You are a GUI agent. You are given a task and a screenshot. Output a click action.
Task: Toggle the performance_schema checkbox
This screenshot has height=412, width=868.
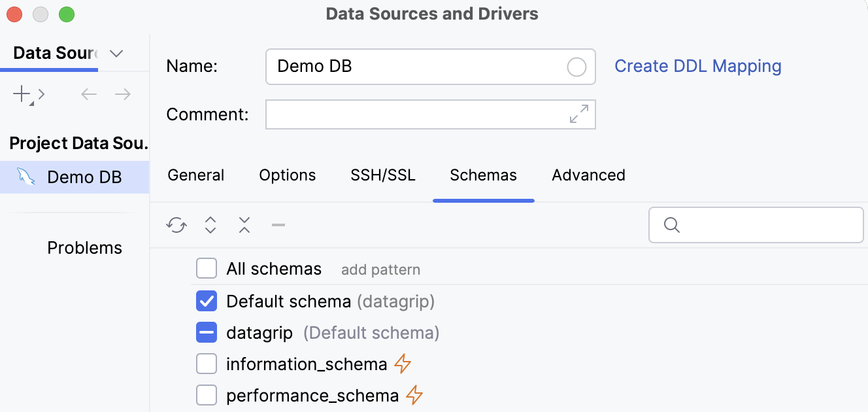tap(207, 395)
